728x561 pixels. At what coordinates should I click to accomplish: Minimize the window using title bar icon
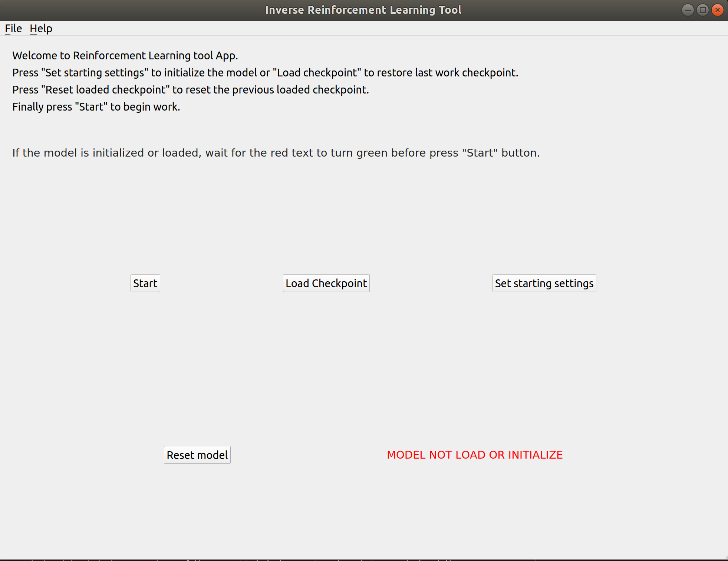(x=688, y=10)
